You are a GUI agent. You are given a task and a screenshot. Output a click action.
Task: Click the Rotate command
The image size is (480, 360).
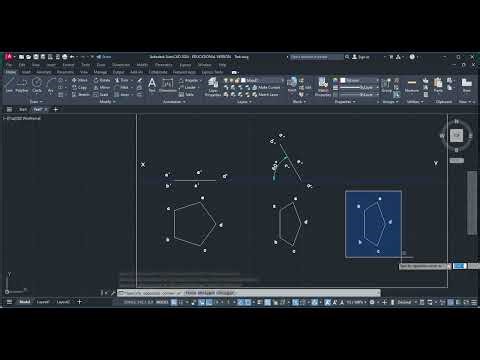[x=102, y=80]
